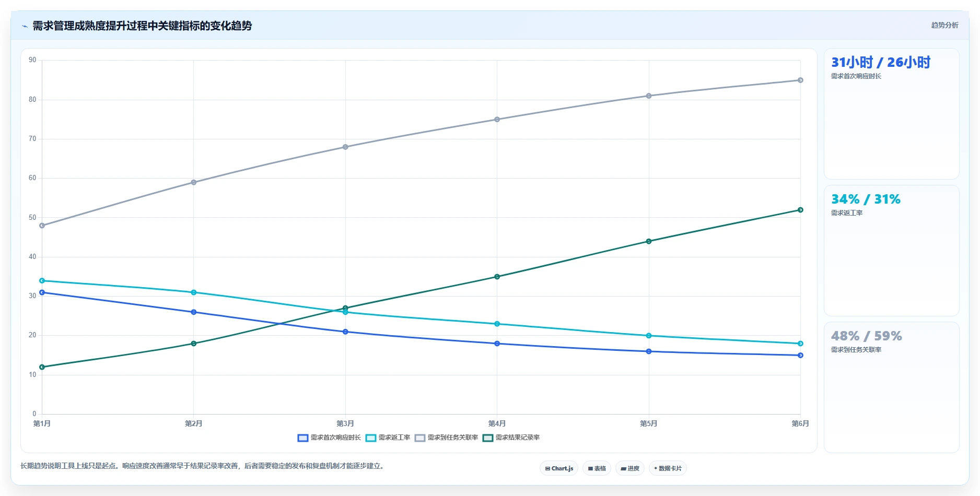Image resolution: width=980 pixels, height=496 pixels.
Task: Toggle the 需求返工率 legend item
Action: tap(388, 438)
